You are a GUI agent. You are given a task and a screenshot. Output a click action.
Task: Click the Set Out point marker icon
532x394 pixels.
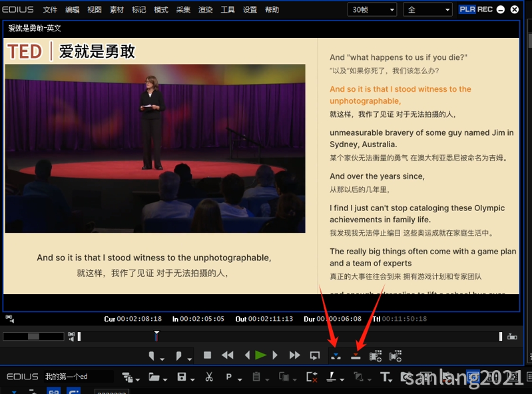point(178,355)
